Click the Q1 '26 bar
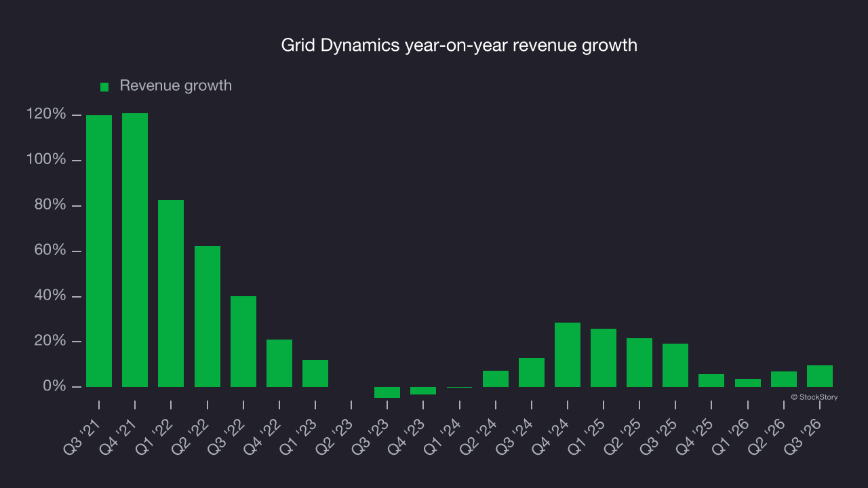The image size is (868, 488). pos(748,383)
